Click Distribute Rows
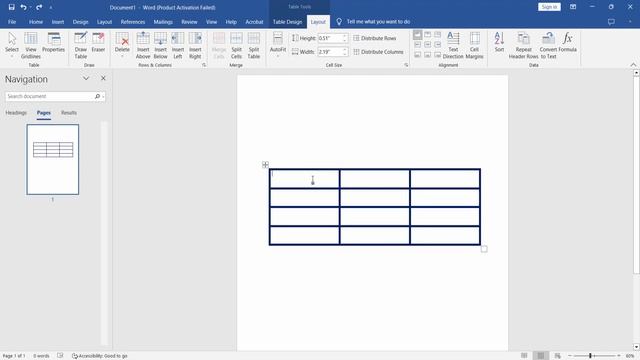Image resolution: width=640 pixels, height=360 pixels. tap(375, 38)
